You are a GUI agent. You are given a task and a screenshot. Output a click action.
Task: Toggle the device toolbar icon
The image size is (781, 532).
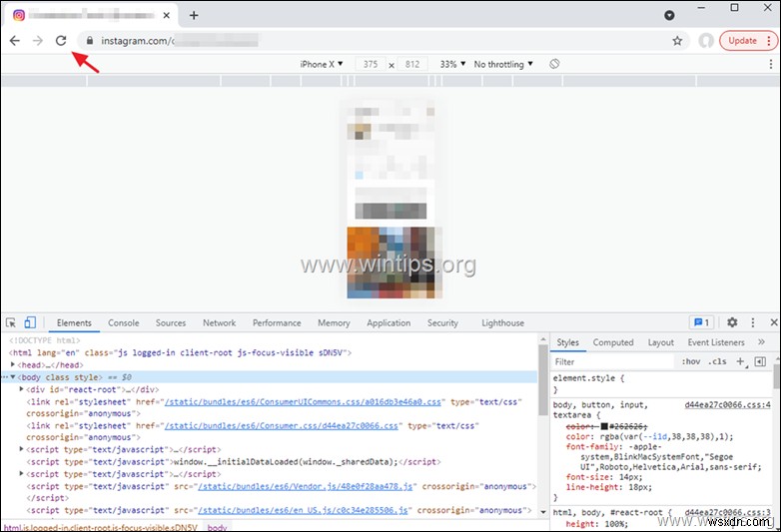tap(30, 322)
